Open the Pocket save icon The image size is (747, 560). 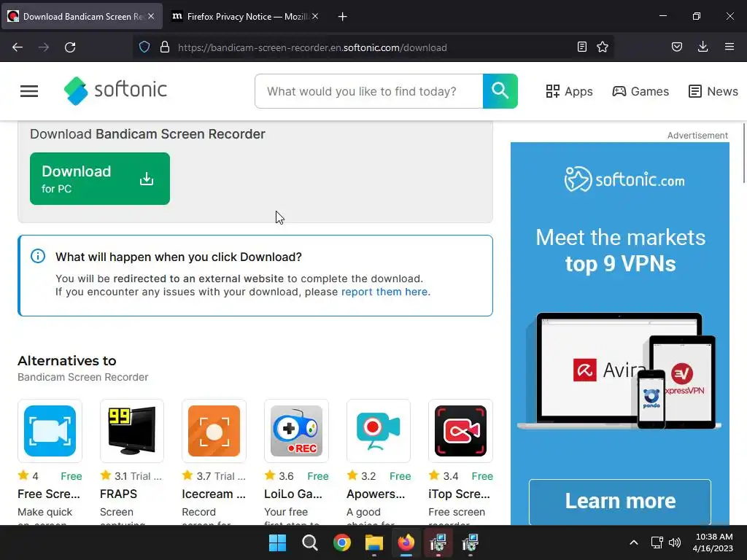676,47
